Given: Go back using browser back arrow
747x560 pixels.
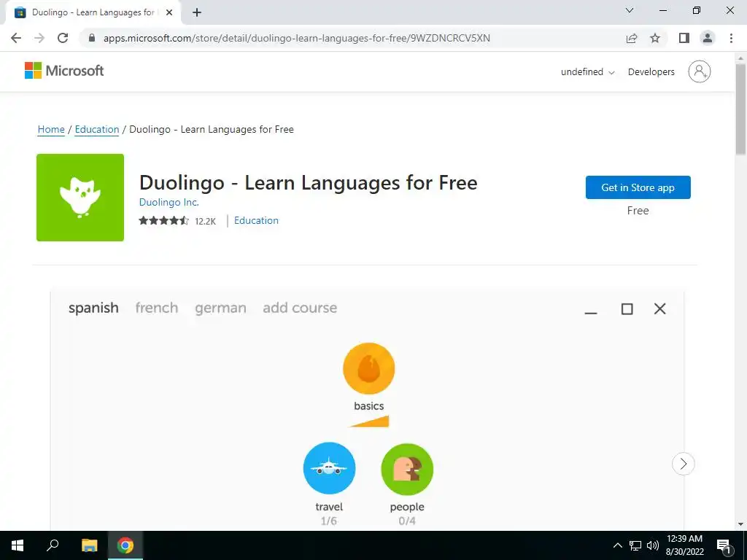Looking at the screenshot, I should [16, 38].
